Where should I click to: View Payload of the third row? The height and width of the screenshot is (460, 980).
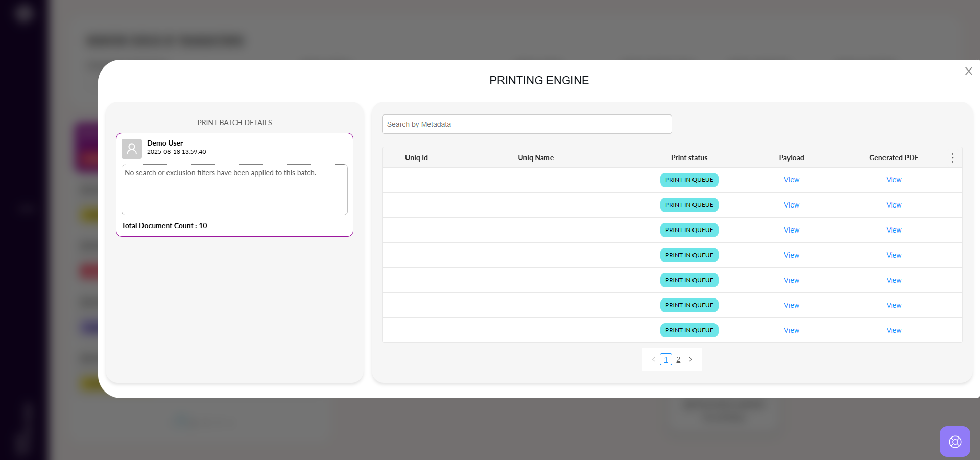pyautogui.click(x=791, y=230)
